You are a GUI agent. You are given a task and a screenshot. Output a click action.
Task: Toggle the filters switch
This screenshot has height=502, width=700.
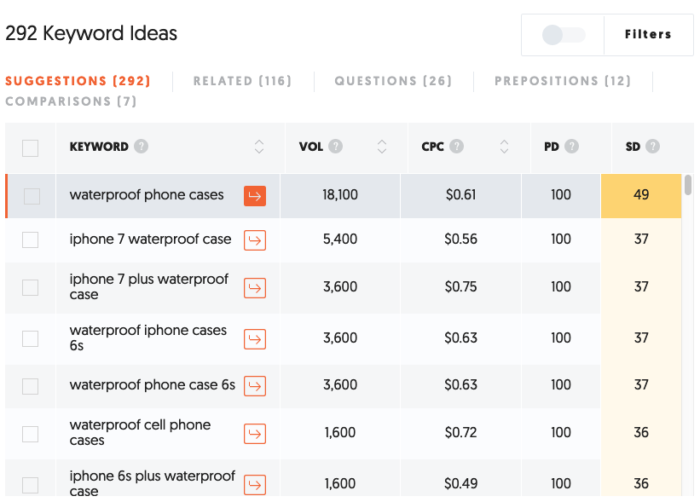pos(563,35)
